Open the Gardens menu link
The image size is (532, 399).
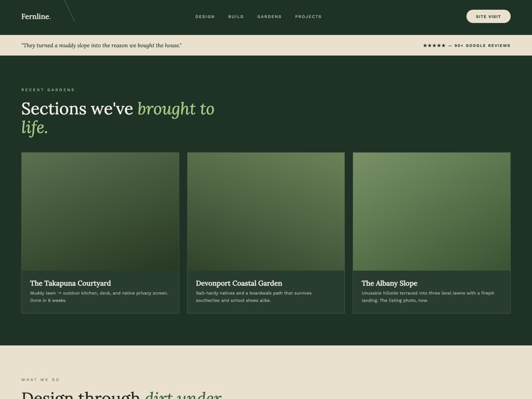[269, 17]
